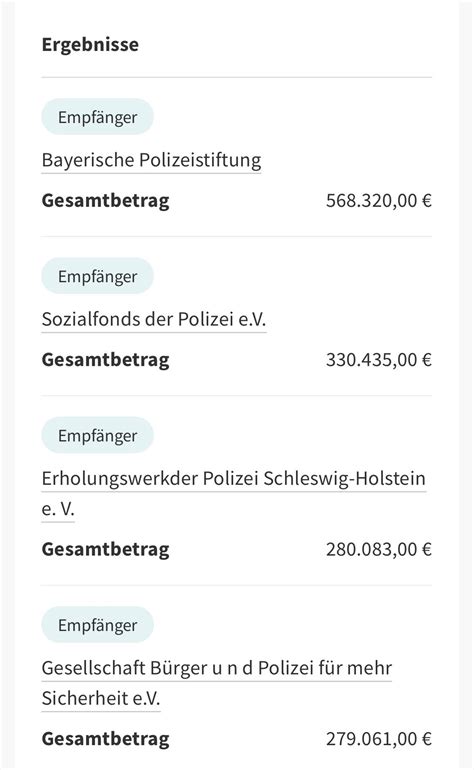474x770 pixels.
Task: Click the 'Sicherheit e.V.' wrapped link line
Action: (101, 699)
